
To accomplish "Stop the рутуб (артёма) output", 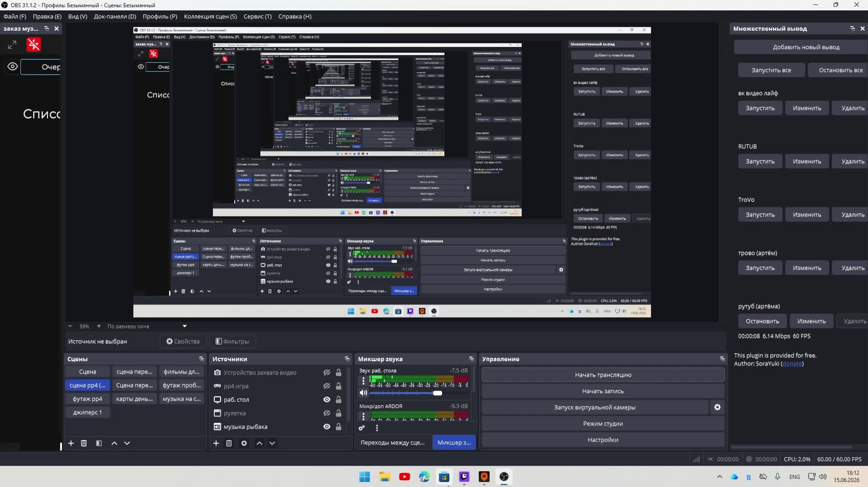I will [x=762, y=321].
